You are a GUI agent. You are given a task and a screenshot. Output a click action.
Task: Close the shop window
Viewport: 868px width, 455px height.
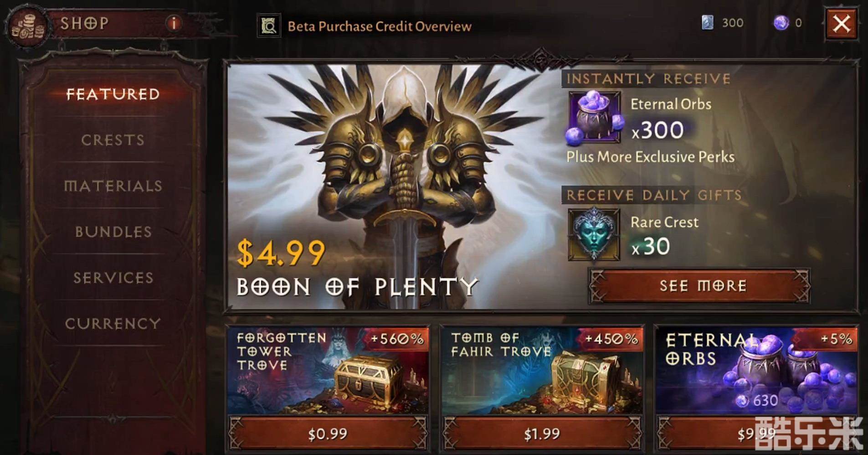pos(841,23)
